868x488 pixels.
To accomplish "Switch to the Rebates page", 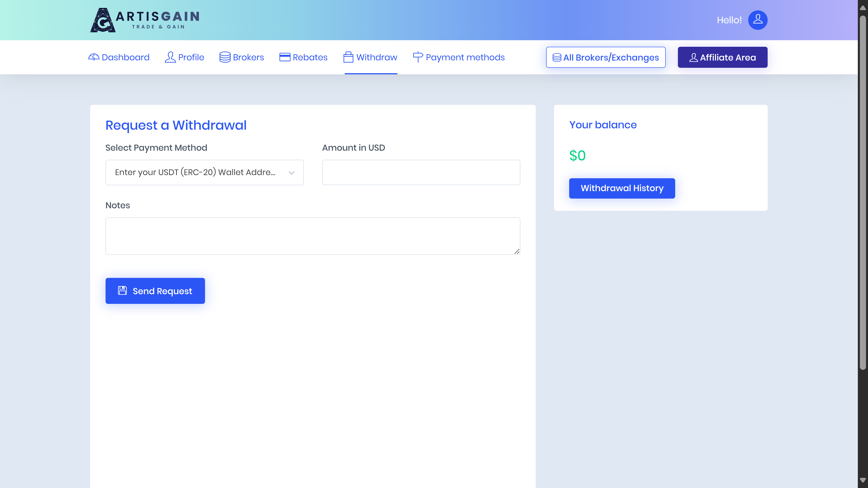I will [303, 57].
